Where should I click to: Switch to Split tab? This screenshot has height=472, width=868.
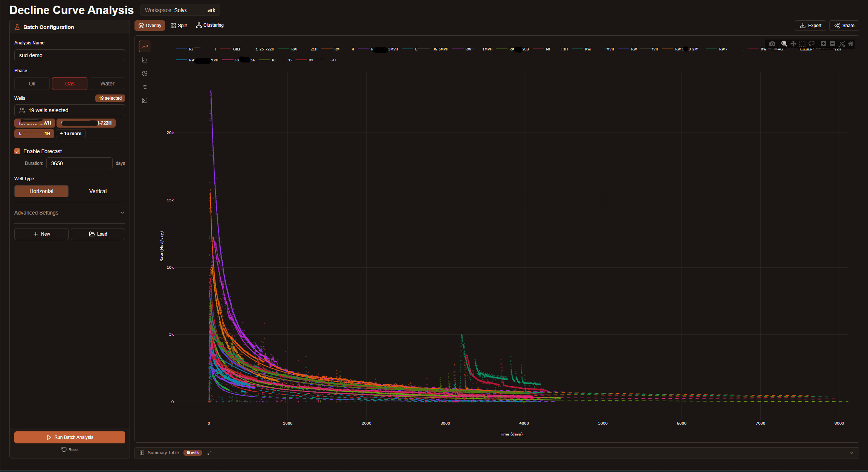point(179,26)
